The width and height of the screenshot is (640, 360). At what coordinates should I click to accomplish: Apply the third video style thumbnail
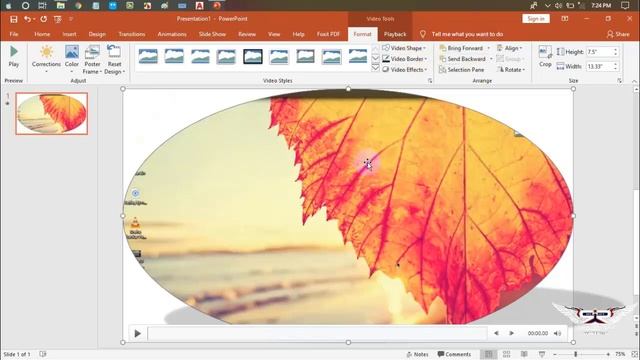200,56
